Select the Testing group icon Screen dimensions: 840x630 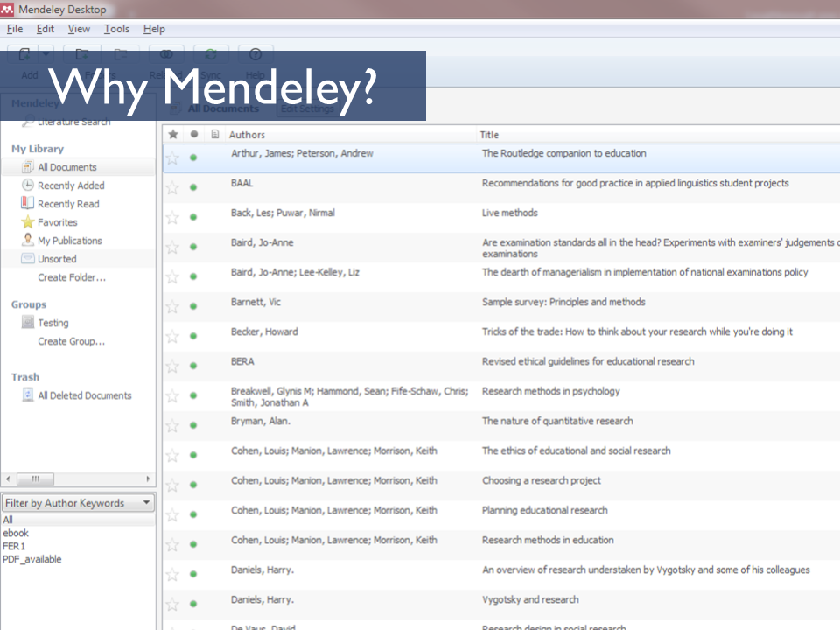tap(28, 323)
